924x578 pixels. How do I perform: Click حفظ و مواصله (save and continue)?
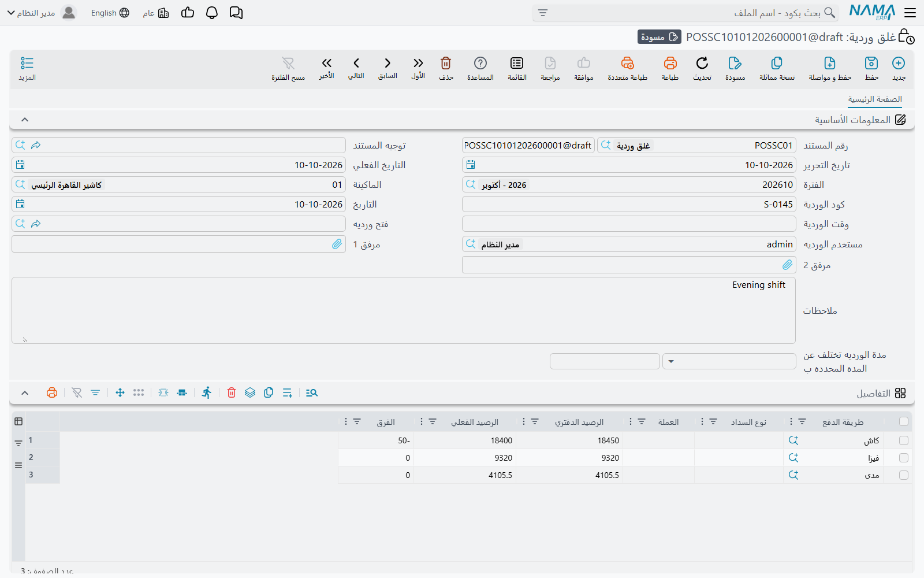point(830,68)
